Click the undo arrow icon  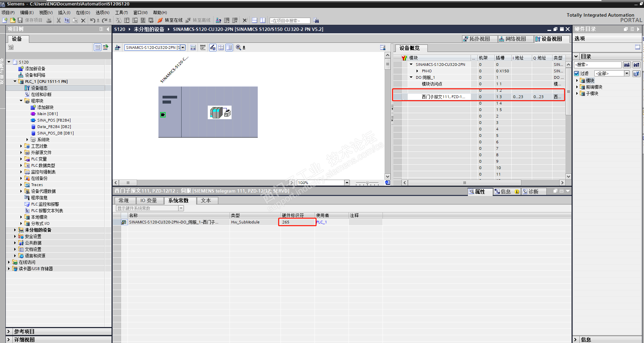pyautogui.click(x=92, y=20)
